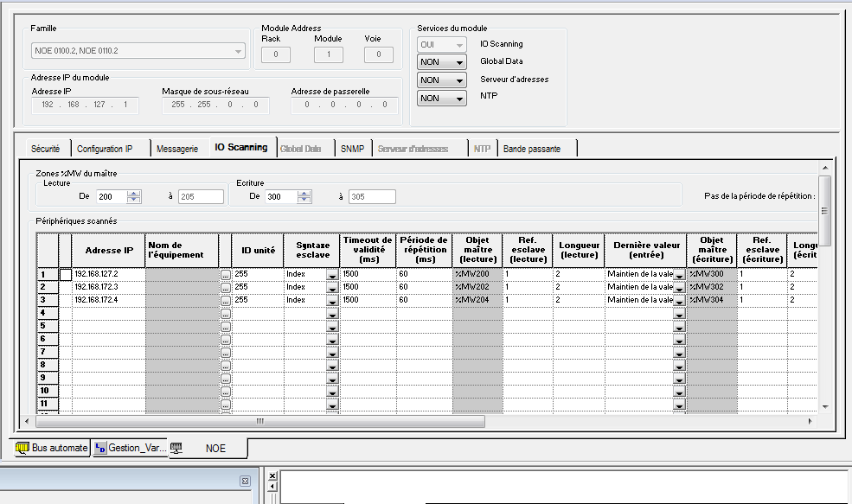Screen dimensions: 852x504
Task: Open the Messagerie tab
Action: [x=177, y=149]
